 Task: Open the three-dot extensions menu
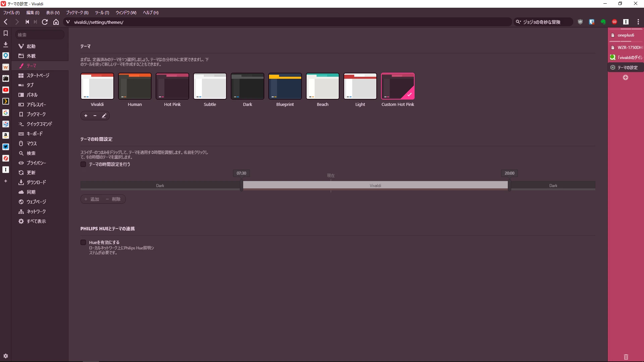coord(638,22)
